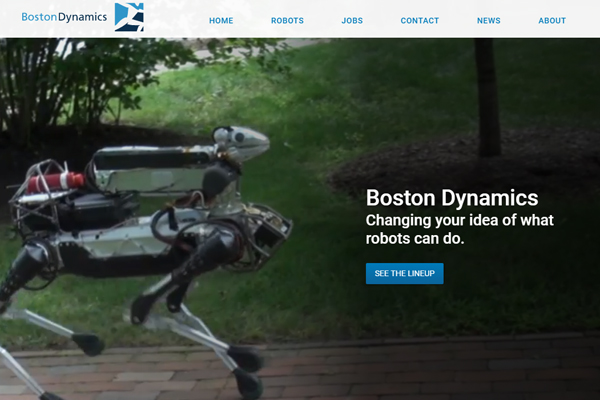This screenshot has width=600, height=400.
Task: Click the BostonDynamics wordmark in header
Action: 65,18
